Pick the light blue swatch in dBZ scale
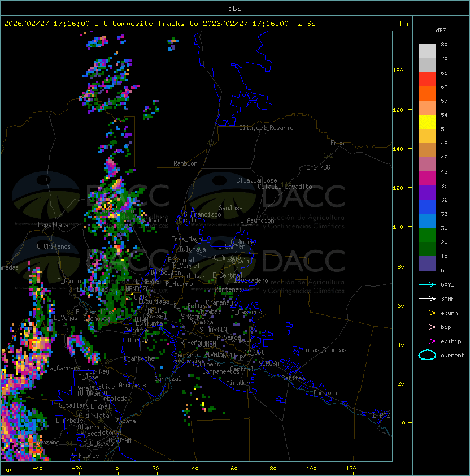 (x=427, y=221)
